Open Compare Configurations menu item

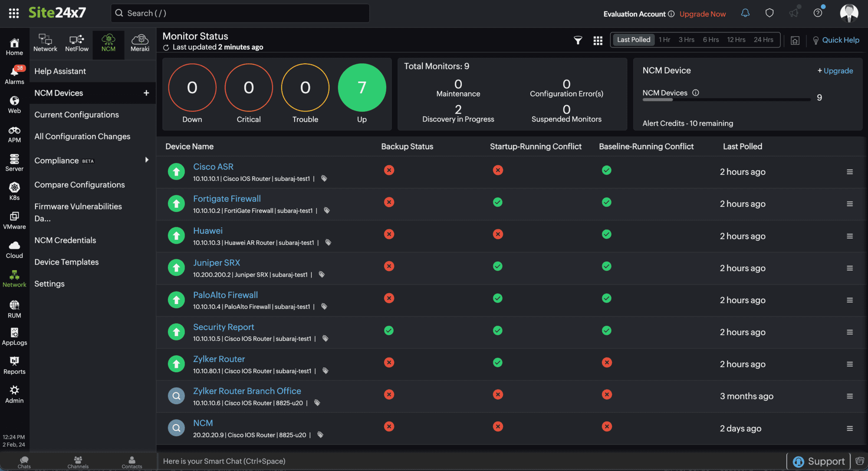pos(79,185)
